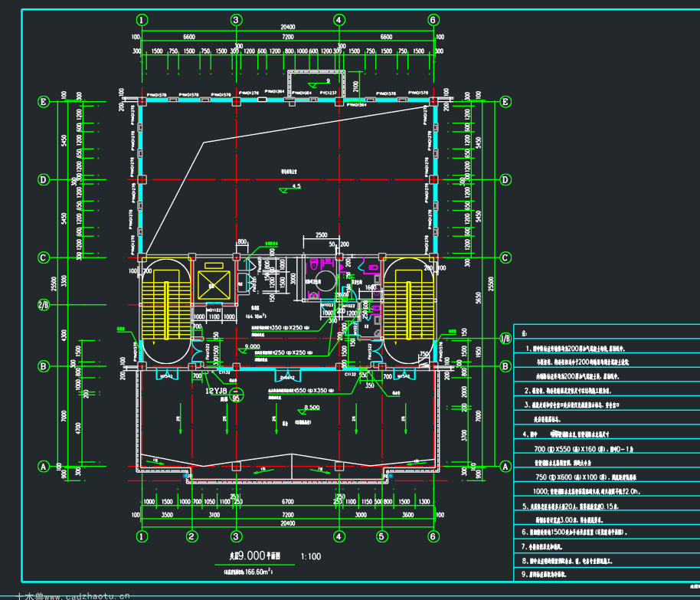The height and width of the screenshot is (600, 700).
Task: Select the 2100 vertical dimension text
Action: tap(355, 86)
